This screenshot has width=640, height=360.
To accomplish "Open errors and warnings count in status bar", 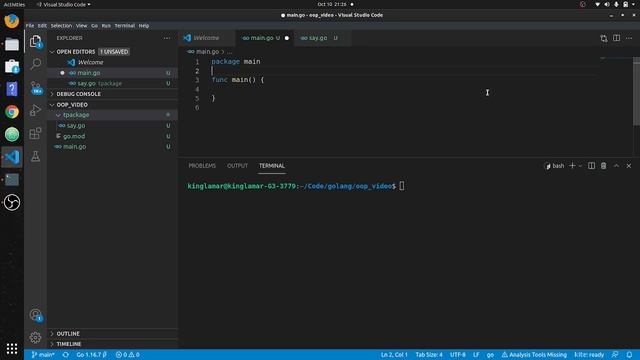I will click(x=128, y=355).
